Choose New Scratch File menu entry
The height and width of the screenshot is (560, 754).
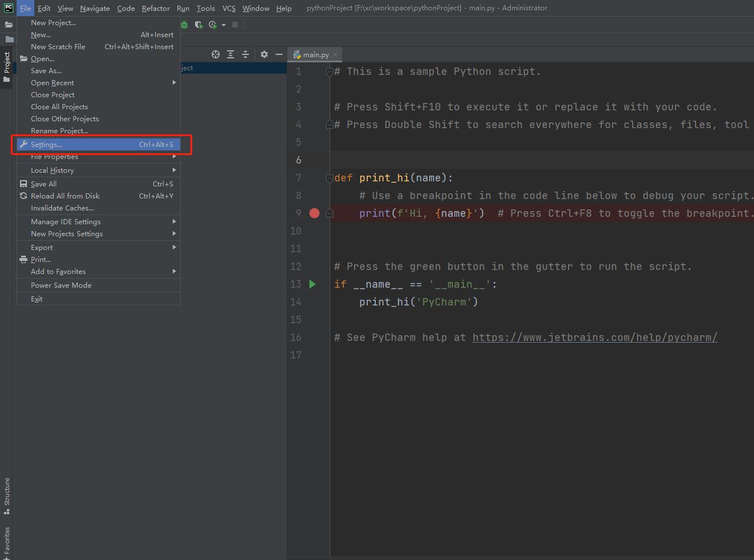[99, 47]
